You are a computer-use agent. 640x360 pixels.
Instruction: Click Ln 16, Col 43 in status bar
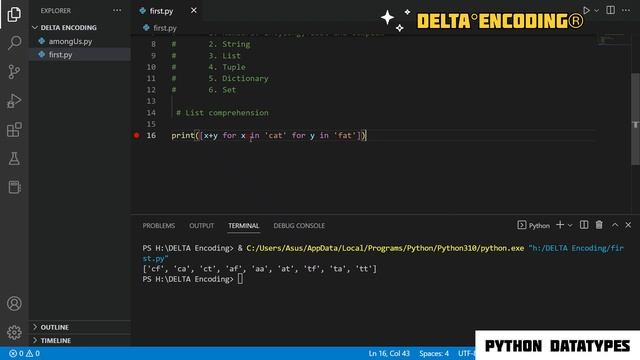pos(389,353)
